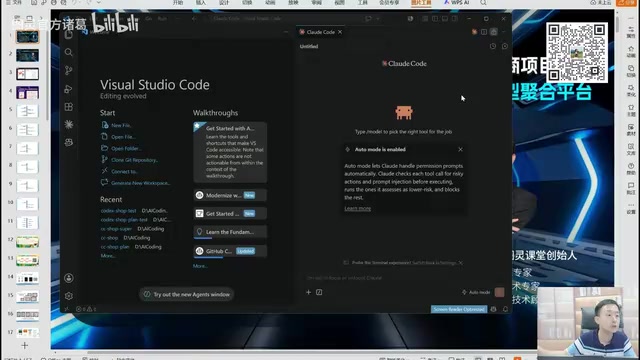Open the Learn more link

click(358, 209)
